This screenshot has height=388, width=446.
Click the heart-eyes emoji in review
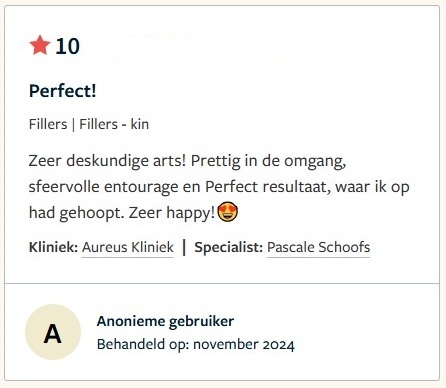click(x=228, y=212)
